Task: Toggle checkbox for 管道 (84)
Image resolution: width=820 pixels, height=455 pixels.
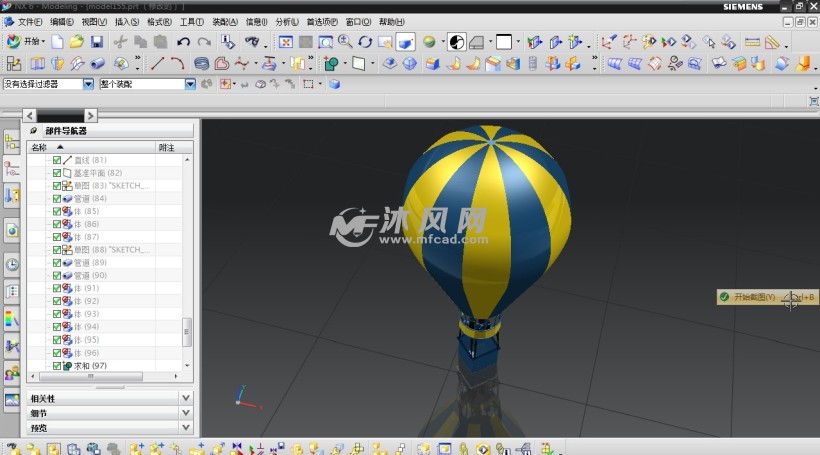Action: [x=57, y=198]
